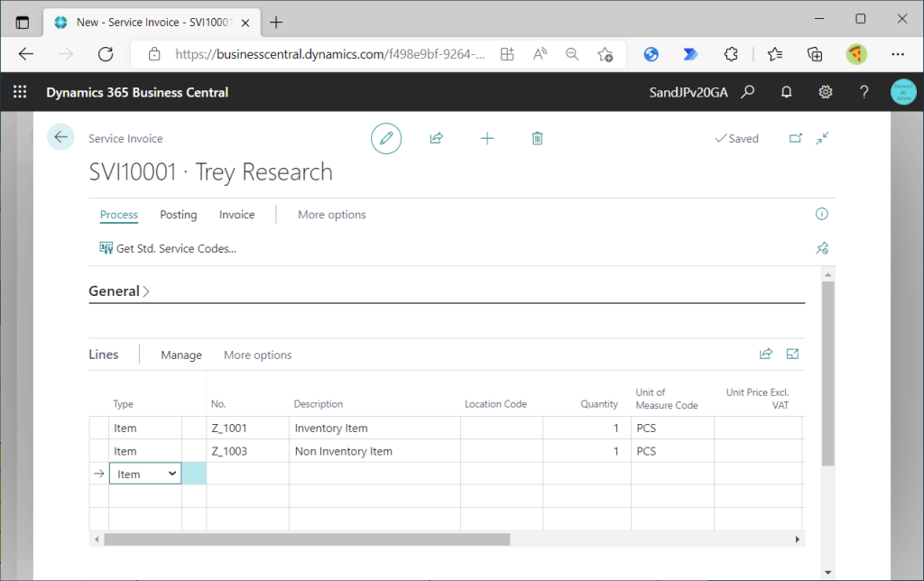Open the Type dropdown on the new line
This screenshot has width=924, height=581.
pyautogui.click(x=172, y=474)
